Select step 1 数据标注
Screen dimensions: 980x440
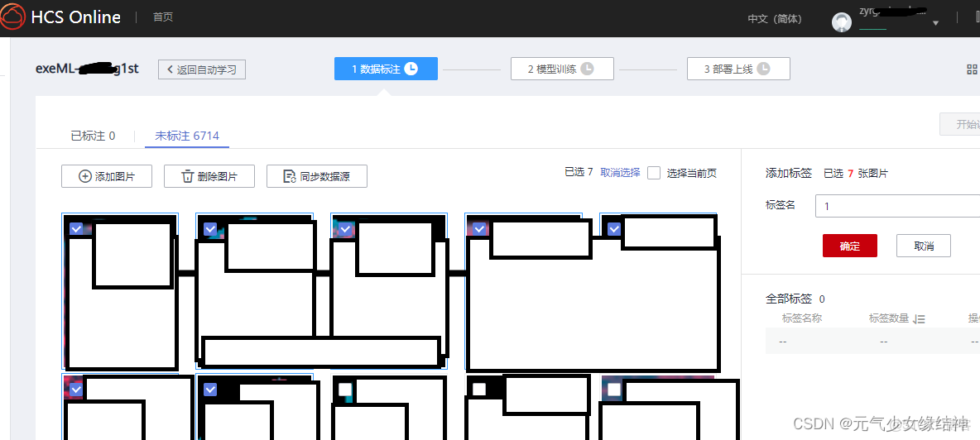[x=386, y=69]
